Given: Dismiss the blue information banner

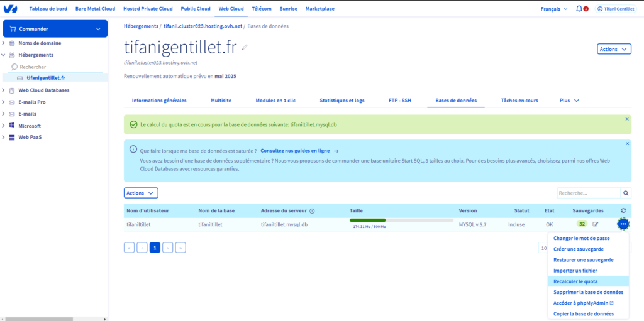Looking at the screenshot, I should tap(626, 144).
